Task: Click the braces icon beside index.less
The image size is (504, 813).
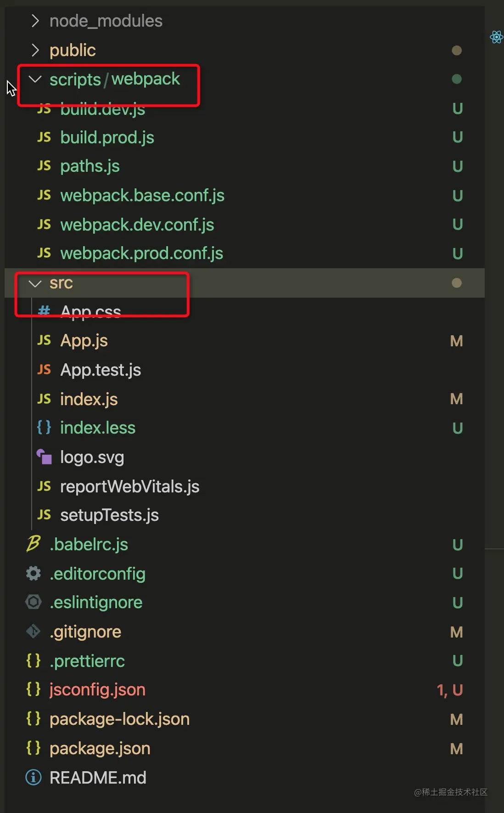Action: pyautogui.click(x=44, y=428)
